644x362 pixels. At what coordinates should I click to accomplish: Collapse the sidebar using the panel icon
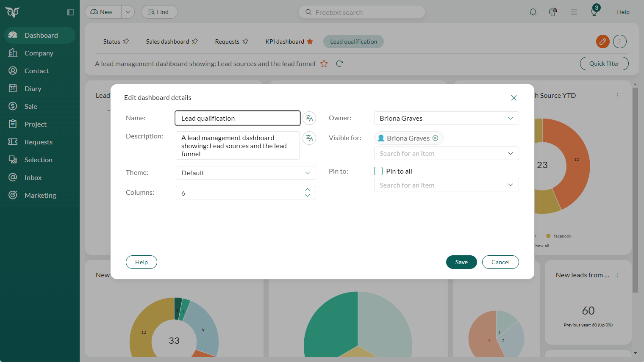[70, 12]
